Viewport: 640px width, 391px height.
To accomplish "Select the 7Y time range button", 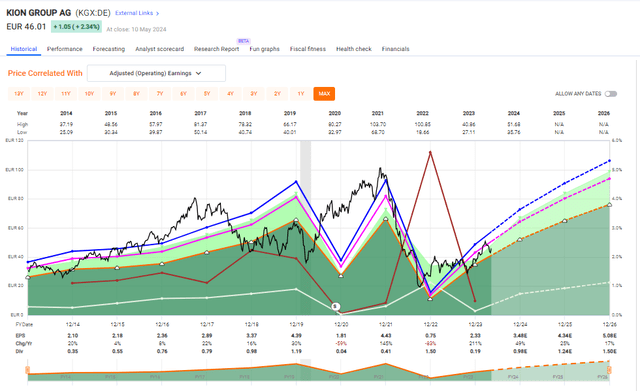I will click(x=160, y=94).
